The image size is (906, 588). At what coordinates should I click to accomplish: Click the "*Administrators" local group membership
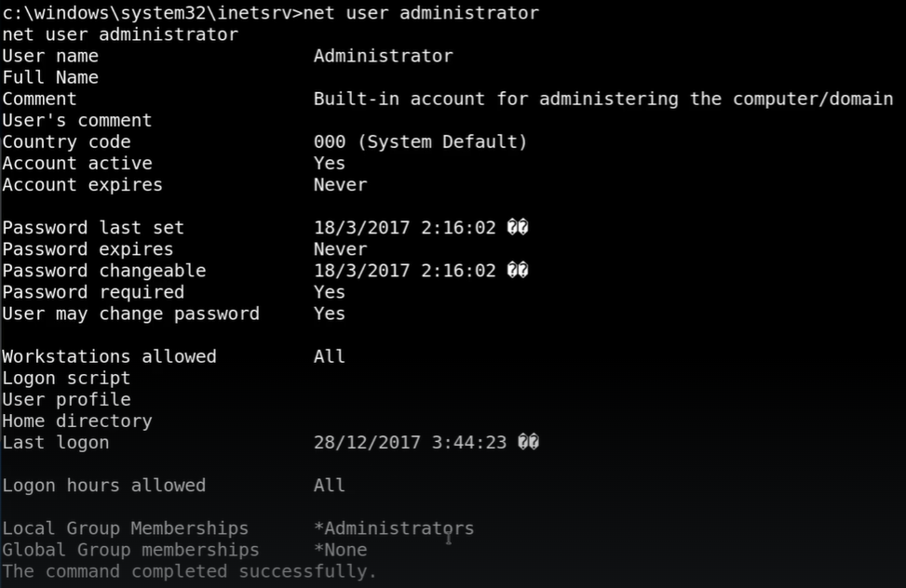(x=394, y=528)
